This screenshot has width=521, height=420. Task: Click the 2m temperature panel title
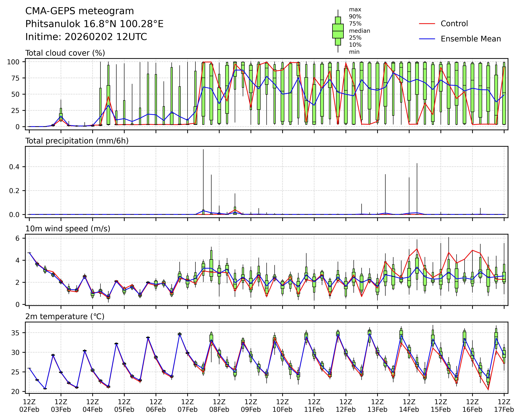coord(65,316)
